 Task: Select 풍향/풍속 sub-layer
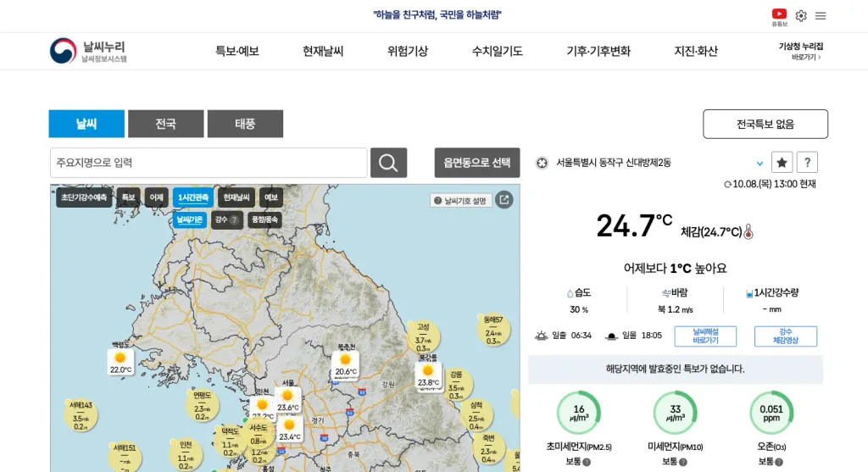coord(264,219)
